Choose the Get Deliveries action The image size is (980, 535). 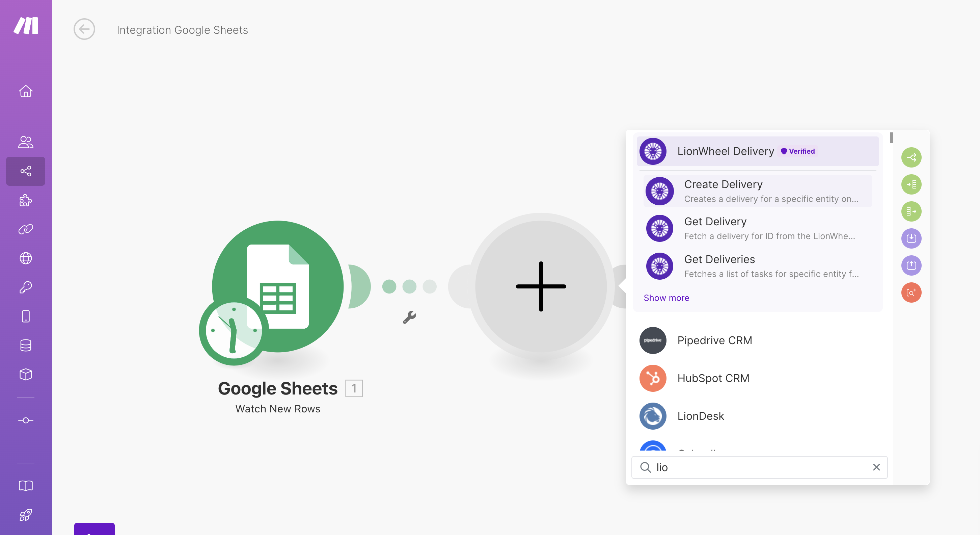click(x=758, y=266)
